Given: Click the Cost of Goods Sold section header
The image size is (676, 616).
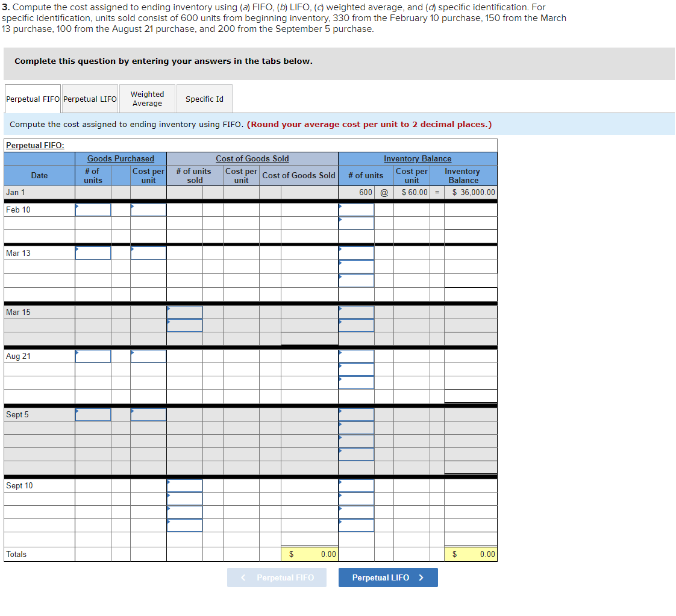Looking at the screenshot, I should tap(252, 158).
